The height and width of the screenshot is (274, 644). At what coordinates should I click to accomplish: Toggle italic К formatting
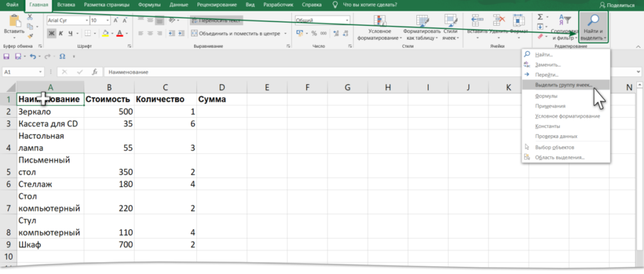pyautogui.click(x=61, y=33)
